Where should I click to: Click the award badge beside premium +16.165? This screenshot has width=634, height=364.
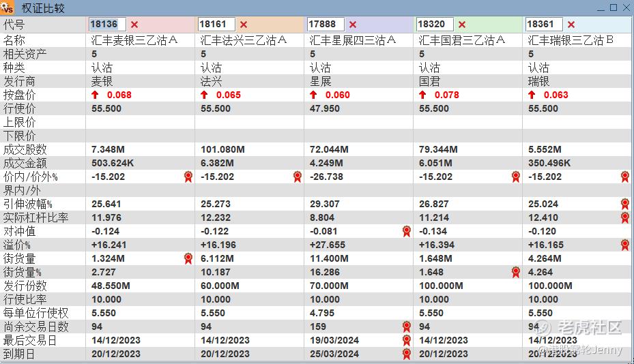[624, 245]
